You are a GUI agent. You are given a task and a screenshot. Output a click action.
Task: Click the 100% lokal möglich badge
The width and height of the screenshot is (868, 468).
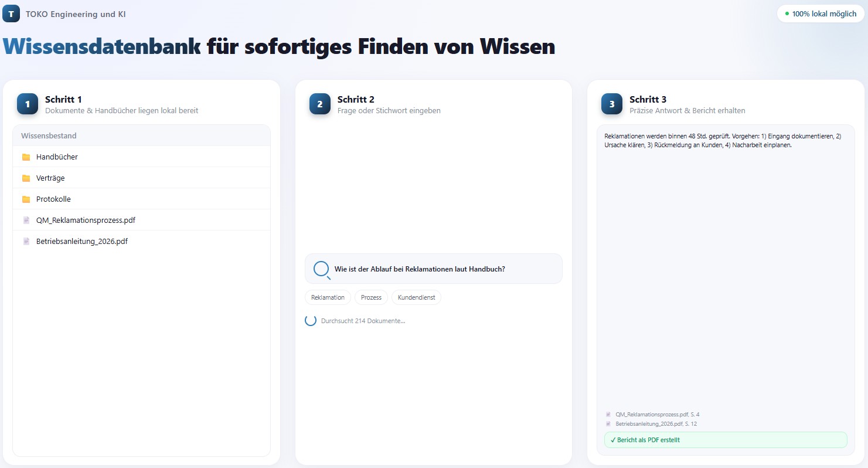(820, 13)
